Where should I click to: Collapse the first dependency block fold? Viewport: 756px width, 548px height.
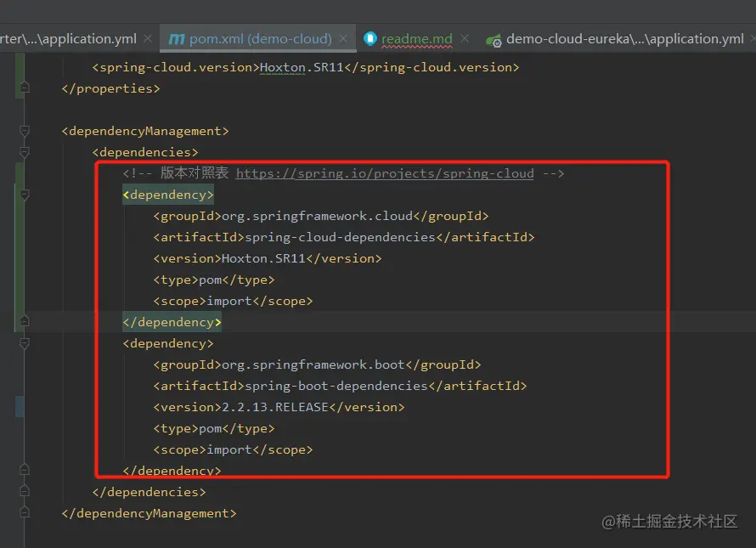point(25,195)
